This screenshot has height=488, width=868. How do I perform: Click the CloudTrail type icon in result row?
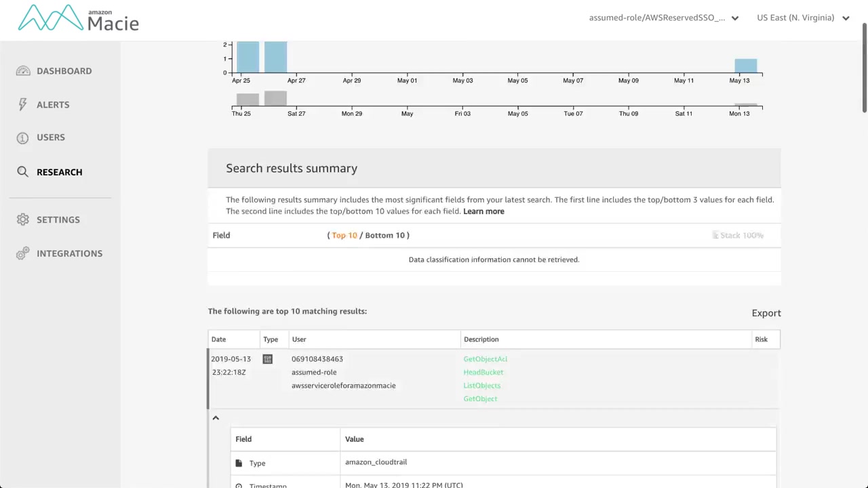coord(268,359)
